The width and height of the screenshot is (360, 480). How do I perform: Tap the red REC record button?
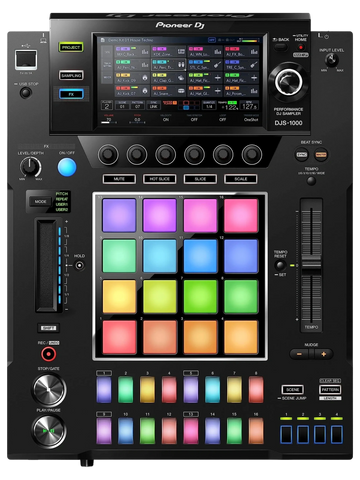(x=49, y=354)
